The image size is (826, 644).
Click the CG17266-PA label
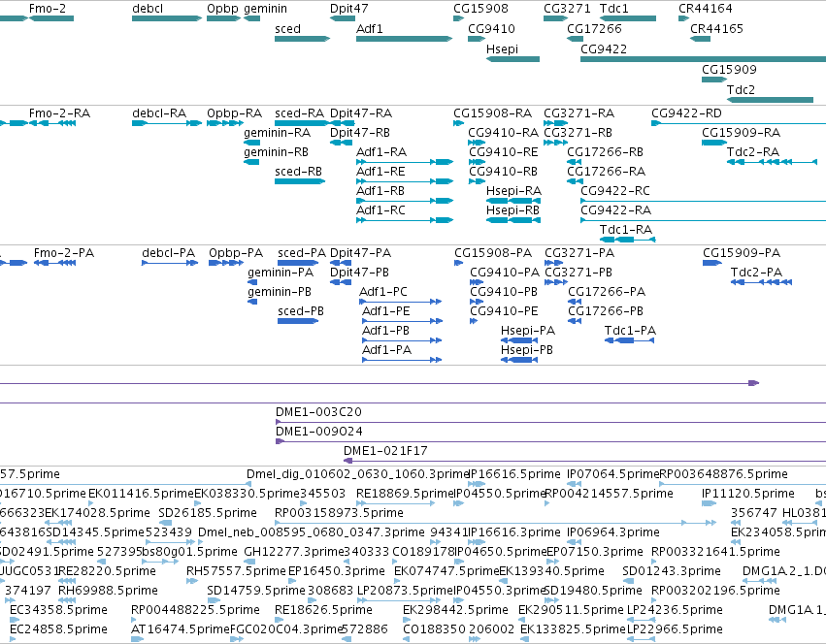coord(607,292)
